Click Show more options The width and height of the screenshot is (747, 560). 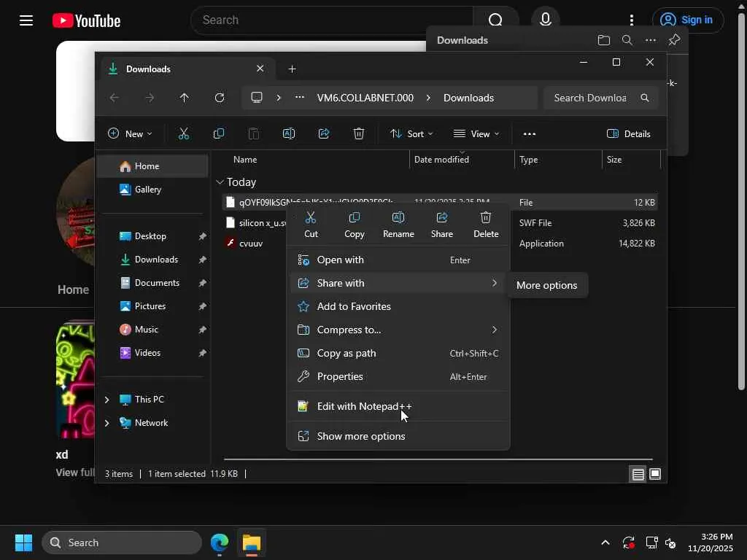coord(361,436)
